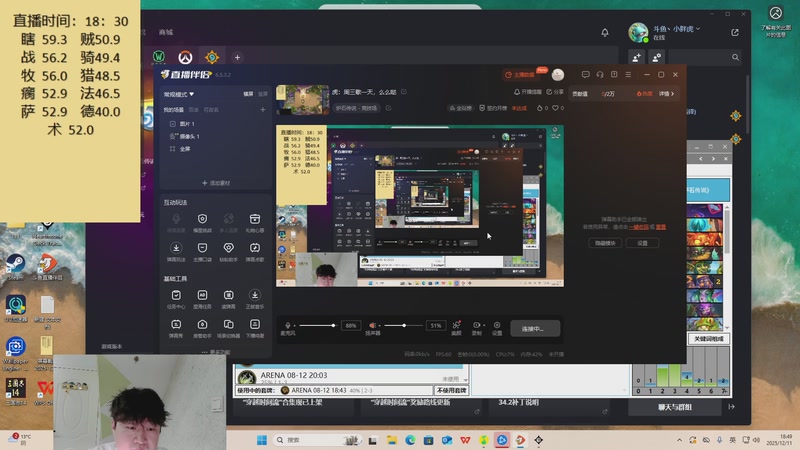Click the 隐藏模块 button
800x450 pixels.
[606, 243]
